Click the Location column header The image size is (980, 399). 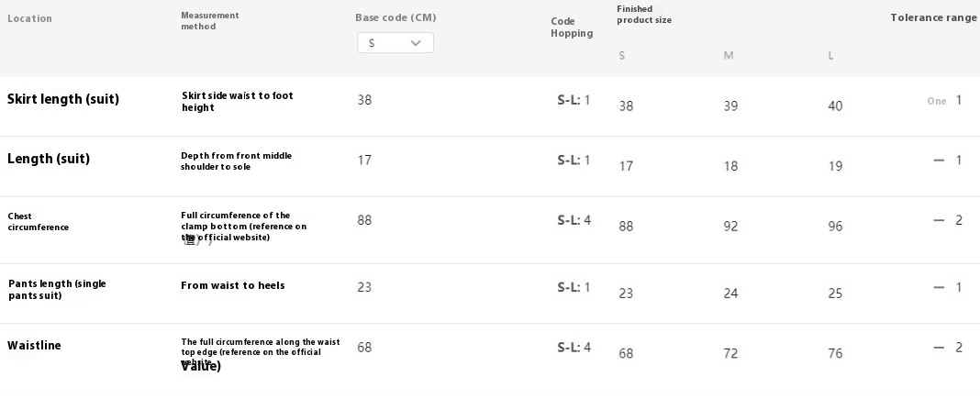coord(29,18)
